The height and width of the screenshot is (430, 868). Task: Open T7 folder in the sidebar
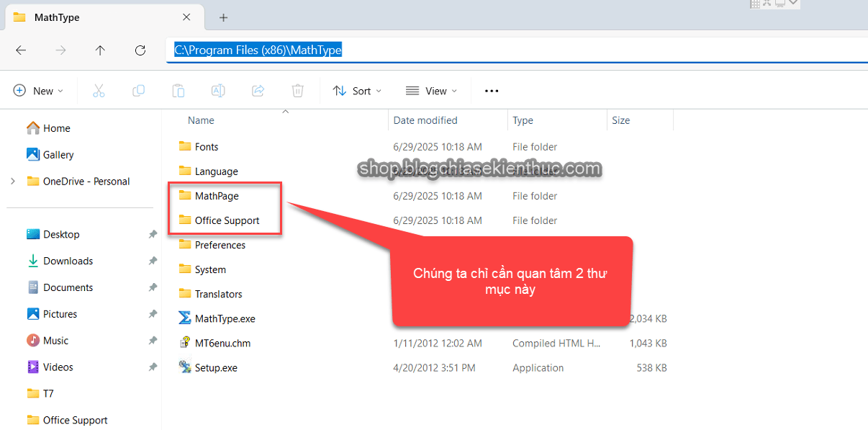(40, 394)
